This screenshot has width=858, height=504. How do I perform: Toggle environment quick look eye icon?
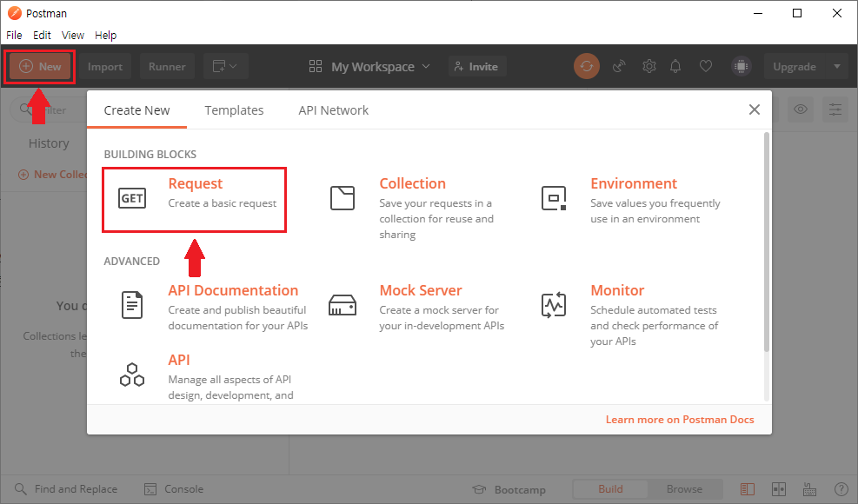click(x=801, y=109)
